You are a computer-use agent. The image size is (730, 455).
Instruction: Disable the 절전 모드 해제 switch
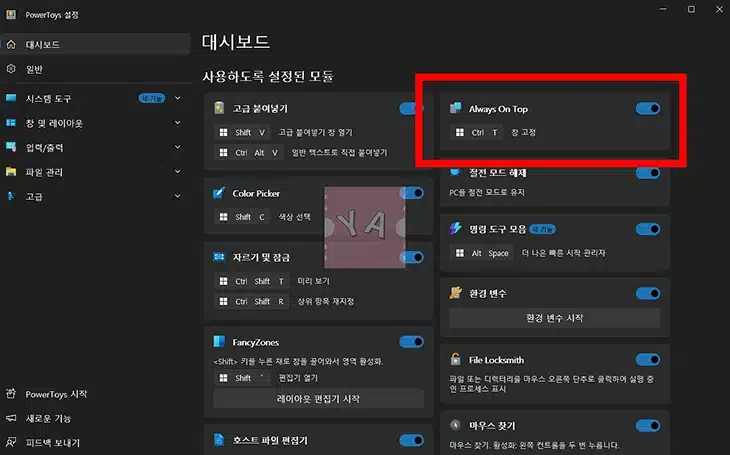pos(648,173)
